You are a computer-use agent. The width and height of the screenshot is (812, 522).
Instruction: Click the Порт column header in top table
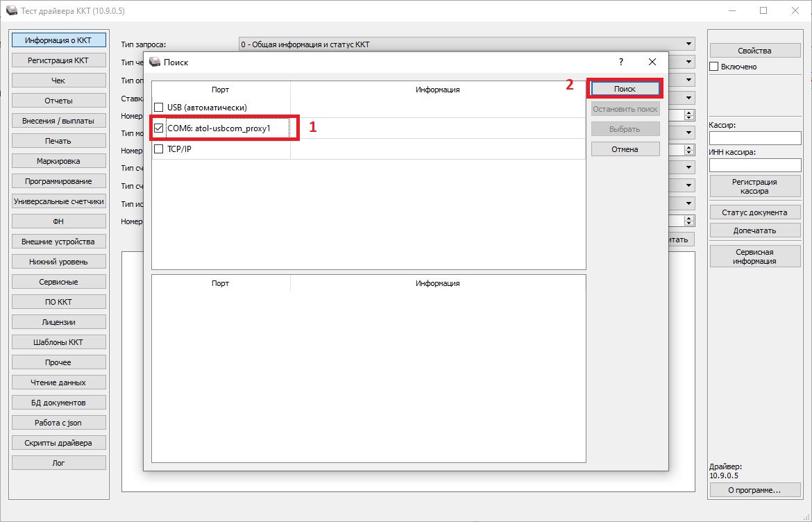(x=221, y=90)
